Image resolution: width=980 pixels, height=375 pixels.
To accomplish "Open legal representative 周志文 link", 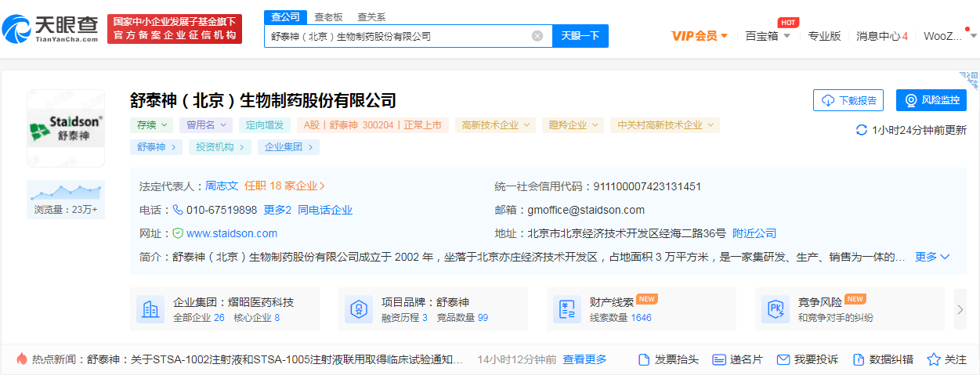I will (222, 186).
